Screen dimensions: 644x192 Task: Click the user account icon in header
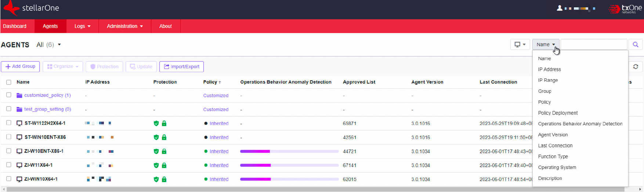560,8
